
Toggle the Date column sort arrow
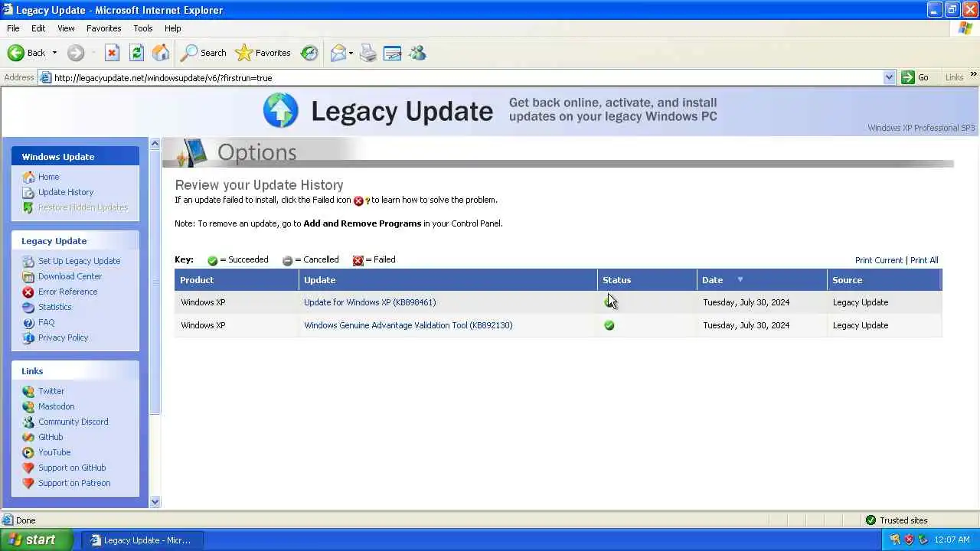[740, 279]
